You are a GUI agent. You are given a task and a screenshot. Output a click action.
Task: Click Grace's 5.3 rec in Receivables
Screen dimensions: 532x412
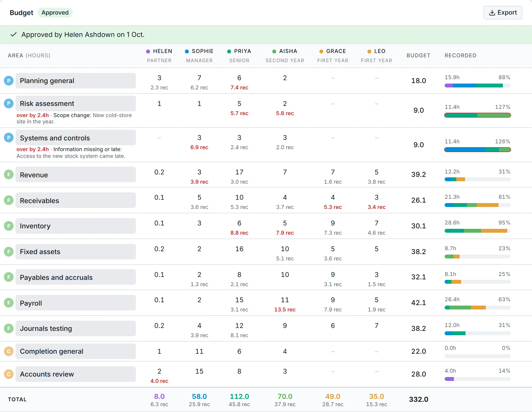point(333,207)
